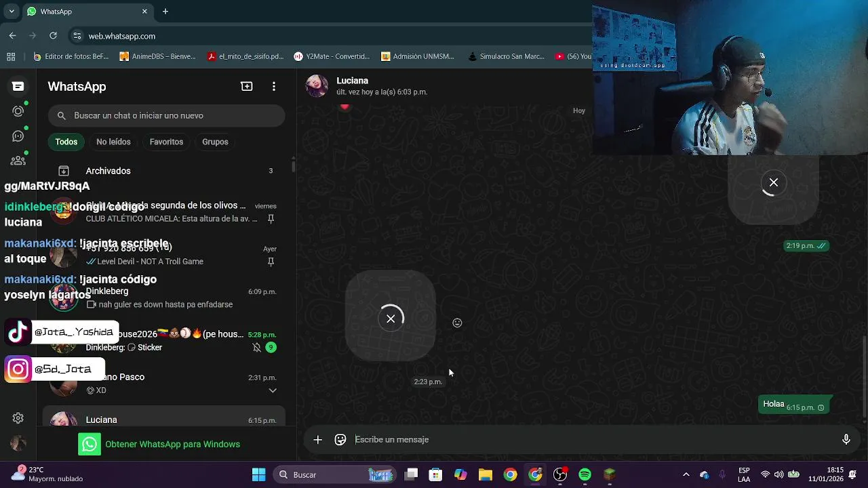This screenshot has width=868, height=488.
Task: Open the three-dot menu above the chat list
Action: 274,86
